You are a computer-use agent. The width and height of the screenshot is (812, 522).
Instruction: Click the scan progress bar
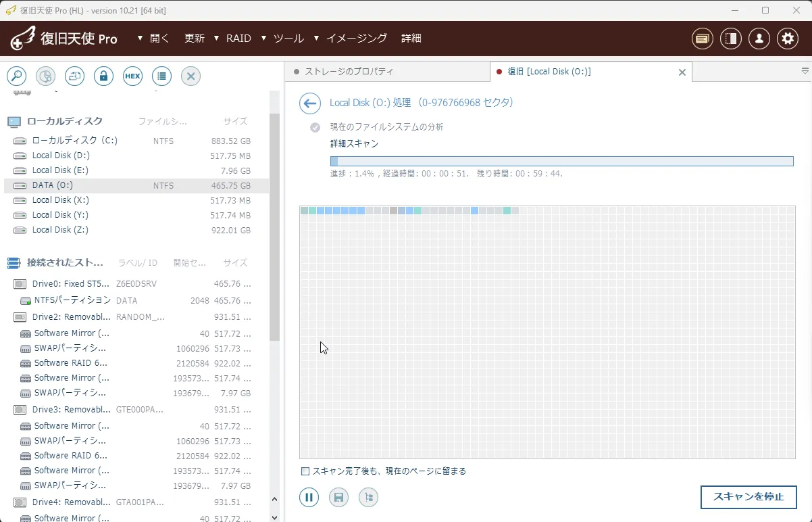[x=561, y=161]
